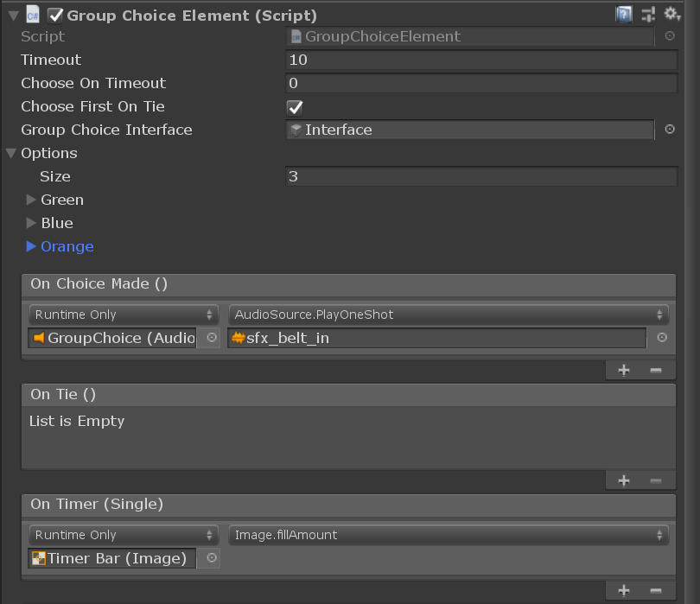The height and width of the screenshot is (604, 700).
Task: Click the List is Empty text
Action: click(77, 421)
